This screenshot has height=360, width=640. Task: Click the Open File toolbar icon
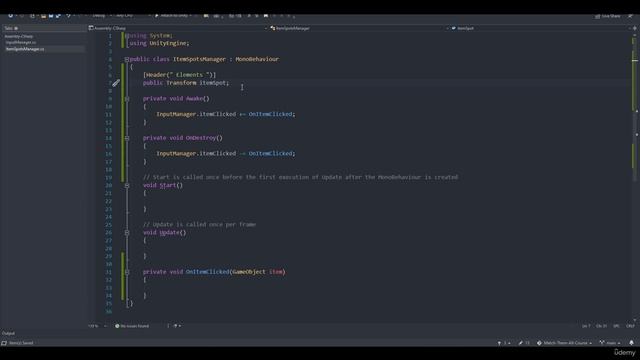[x=43, y=16]
